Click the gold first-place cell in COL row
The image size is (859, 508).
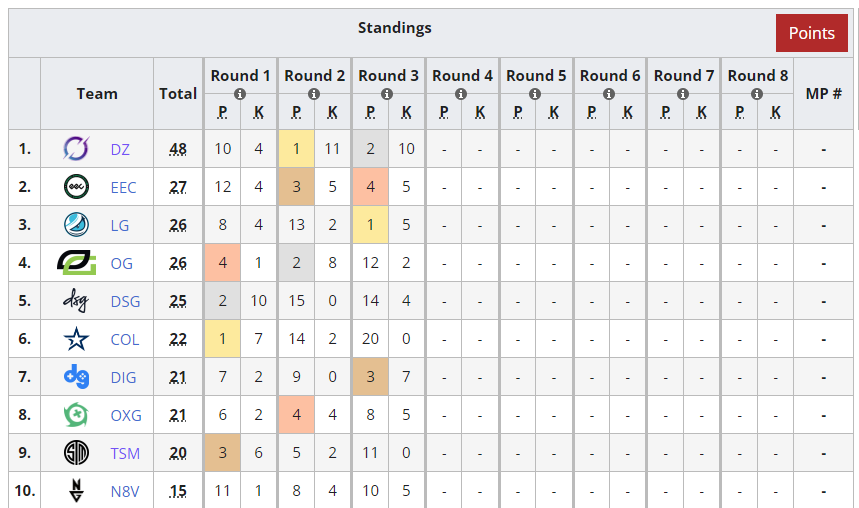point(222,339)
